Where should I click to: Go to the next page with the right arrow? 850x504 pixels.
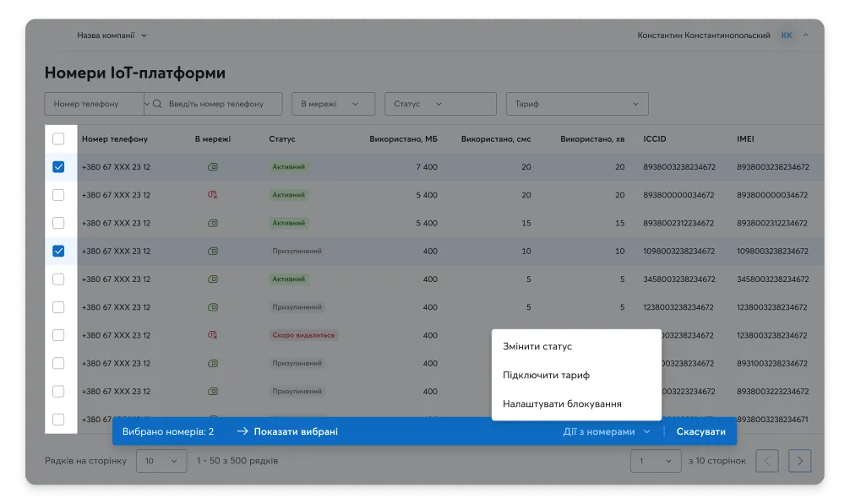799,461
